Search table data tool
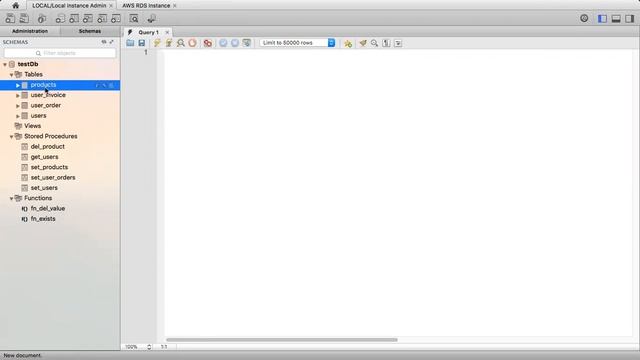The width and height of the screenshot is (640, 360). [134, 18]
